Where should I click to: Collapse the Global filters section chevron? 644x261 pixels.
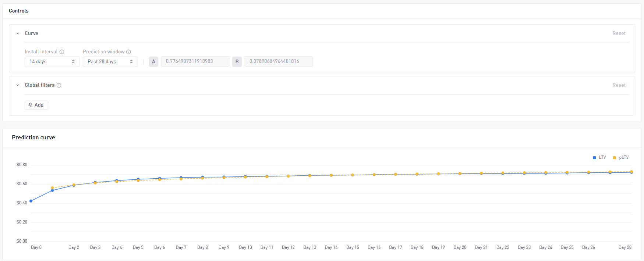coord(18,85)
